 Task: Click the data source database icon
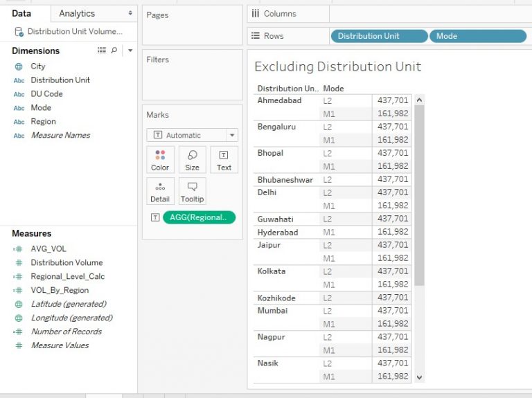[x=19, y=32]
